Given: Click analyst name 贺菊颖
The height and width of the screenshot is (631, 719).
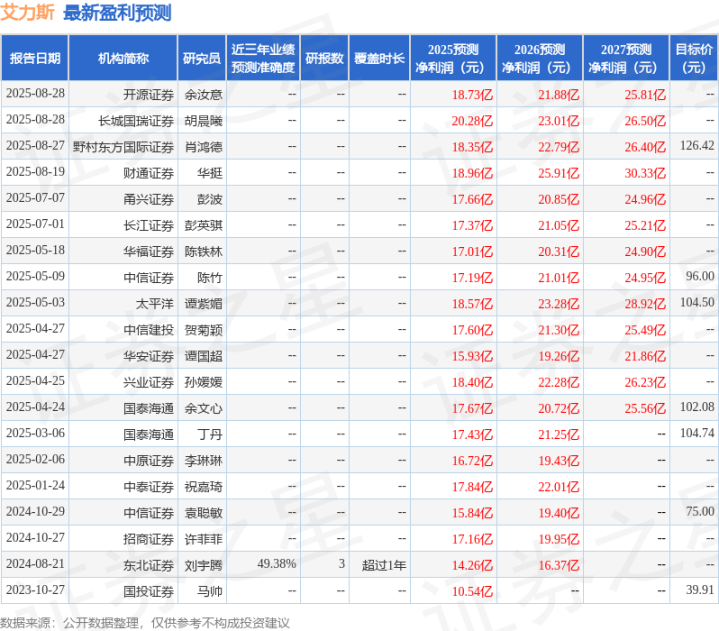Looking at the screenshot, I should point(204,330).
